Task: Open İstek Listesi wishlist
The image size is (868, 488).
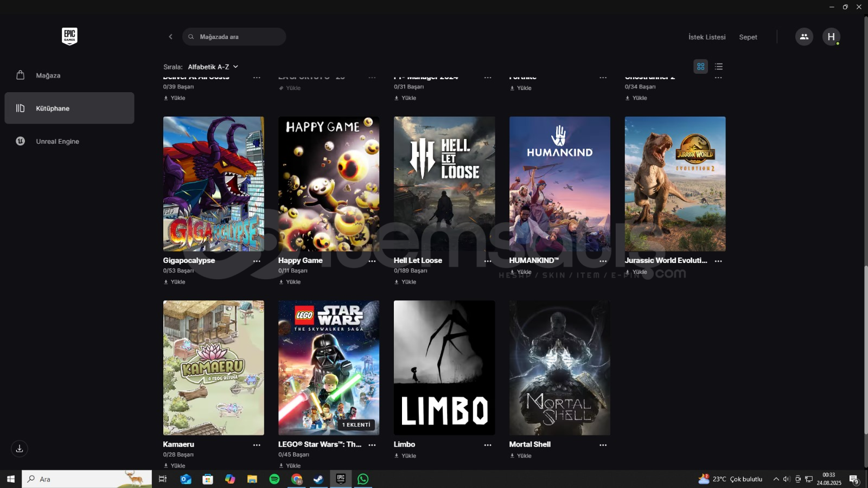Action: point(707,37)
